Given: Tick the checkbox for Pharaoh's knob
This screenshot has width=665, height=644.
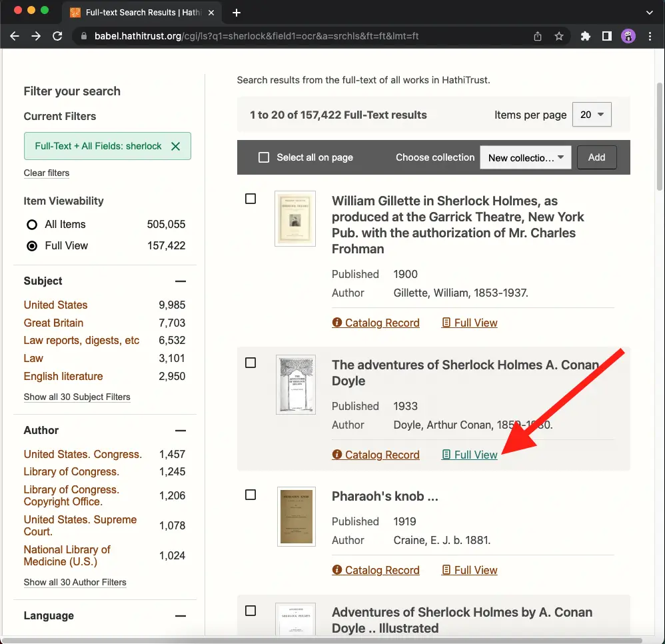Looking at the screenshot, I should click(x=251, y=495).
